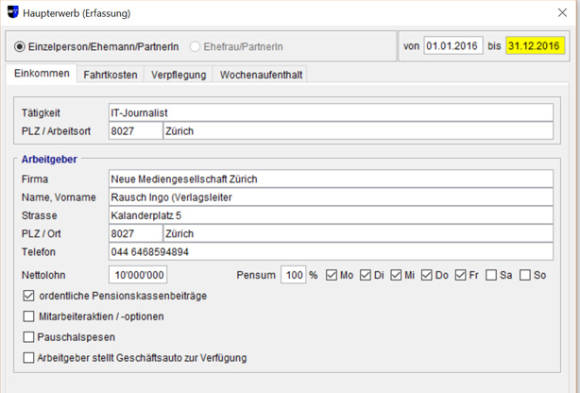Click the 'bis' date field 31.12.2016
The height and width of the screenshot is (393, 580).
[x=535, y=46]
